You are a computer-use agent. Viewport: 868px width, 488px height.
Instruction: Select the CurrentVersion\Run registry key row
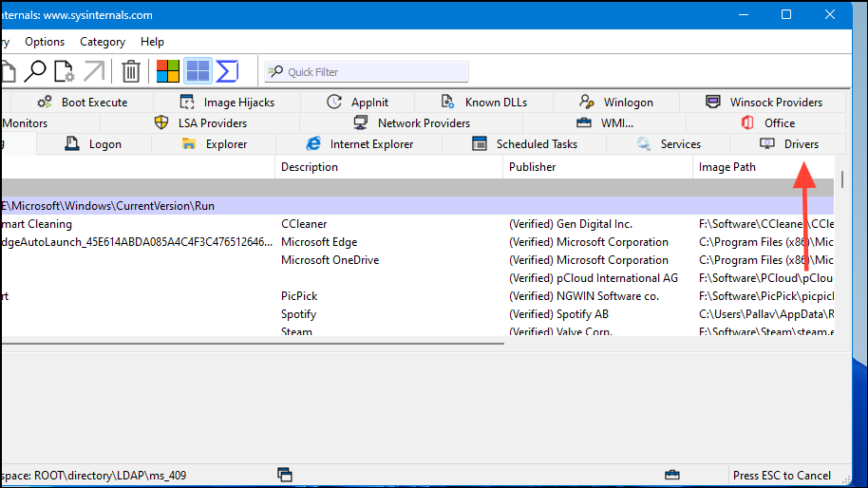coord(418,206)
